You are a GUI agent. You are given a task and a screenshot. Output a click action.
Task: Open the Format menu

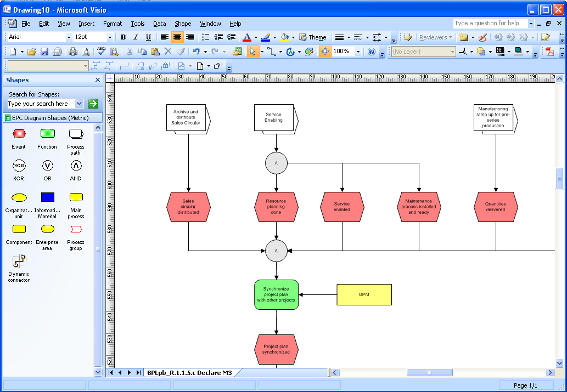coord(113,24)
